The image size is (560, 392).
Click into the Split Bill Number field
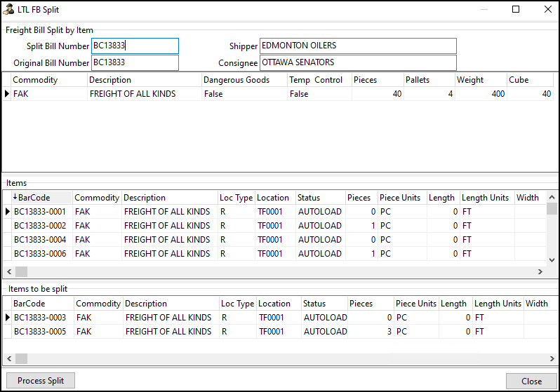[135, 46]
